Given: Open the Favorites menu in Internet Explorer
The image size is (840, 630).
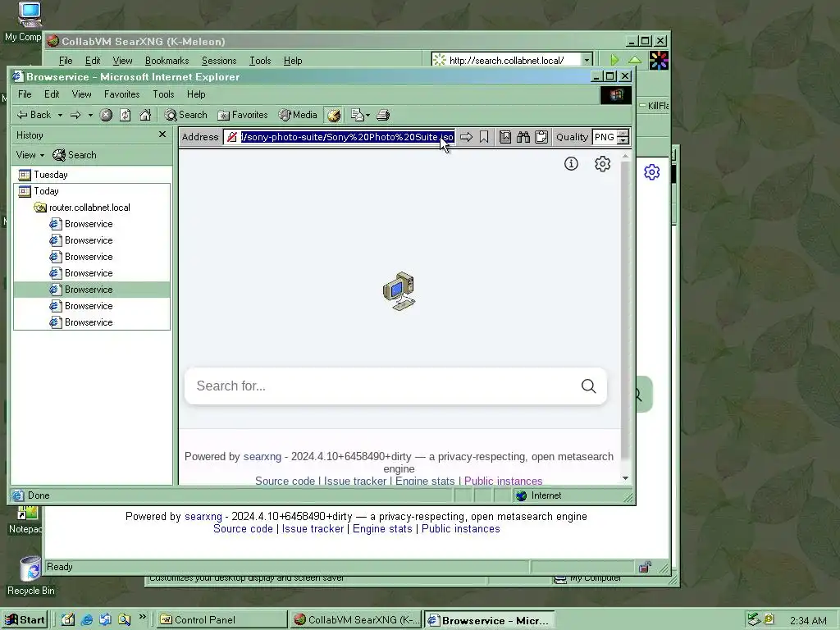Looking at the screenshot, I should click(x=121, y=94).
